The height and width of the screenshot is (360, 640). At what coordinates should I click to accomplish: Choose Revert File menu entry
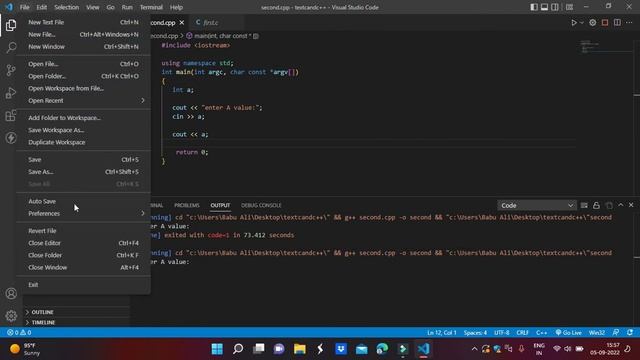[84, 231]
